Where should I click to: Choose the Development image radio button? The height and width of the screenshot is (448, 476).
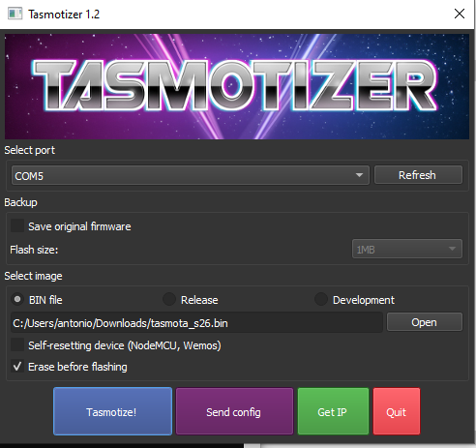(321, 300)
